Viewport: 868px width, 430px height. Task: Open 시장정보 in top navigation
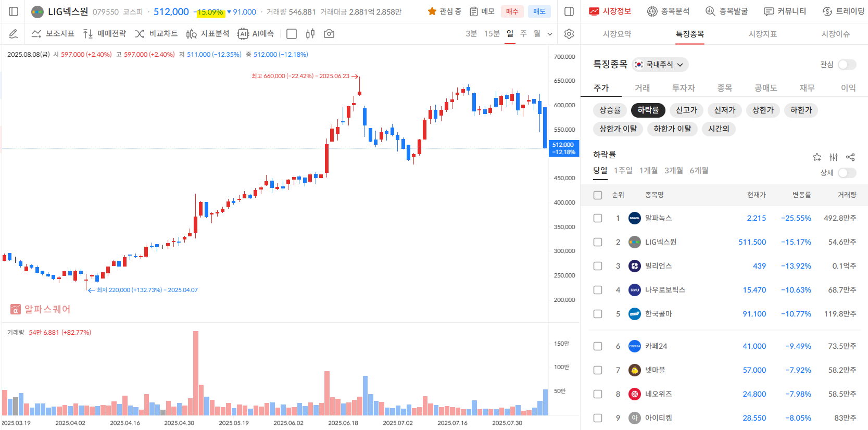[x=610, y=11]
